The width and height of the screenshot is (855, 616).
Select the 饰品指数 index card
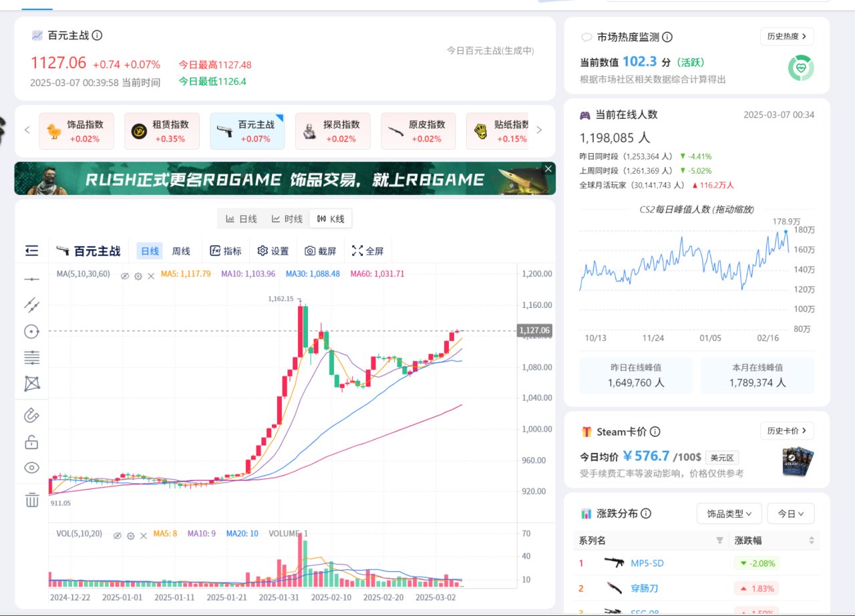tap(76, 131)
